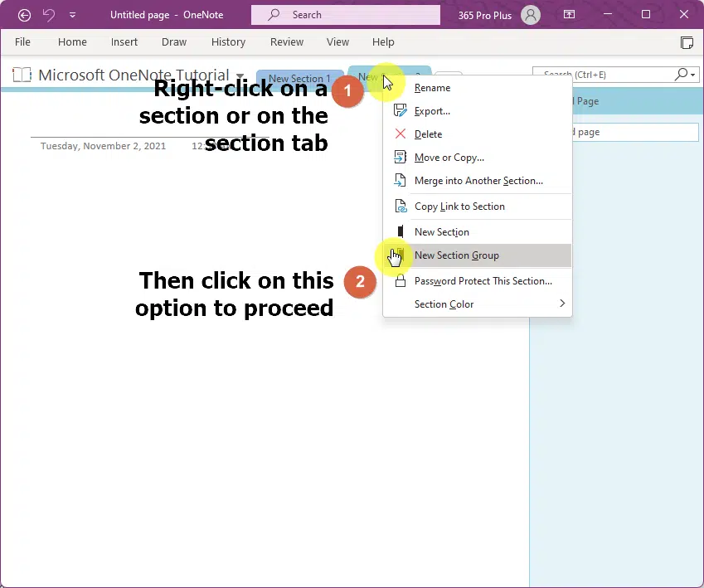Choose Export... from the context menu
The height and width of the screenshot is (588, 704).
(477, 111)
